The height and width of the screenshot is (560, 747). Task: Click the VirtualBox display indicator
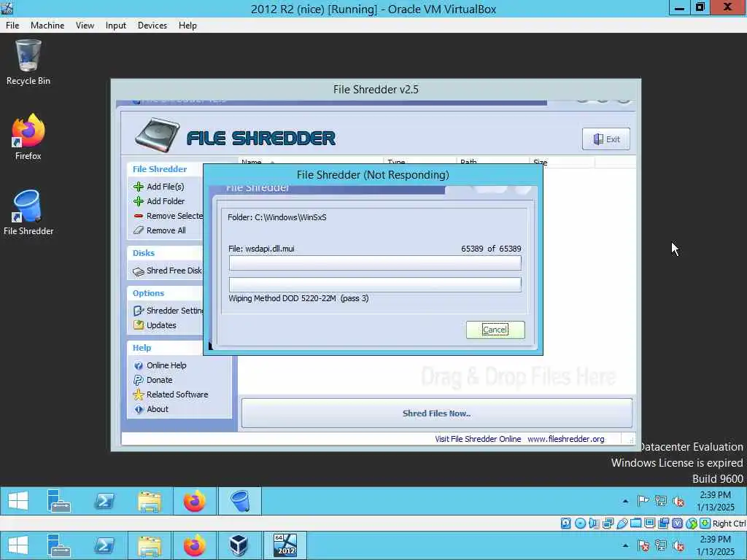[649, 524]
